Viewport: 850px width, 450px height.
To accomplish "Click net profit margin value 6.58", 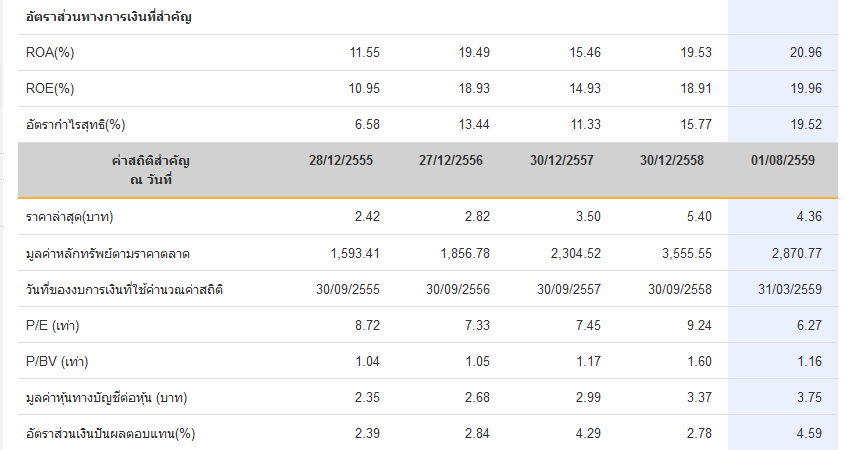I will click(367, 125).
